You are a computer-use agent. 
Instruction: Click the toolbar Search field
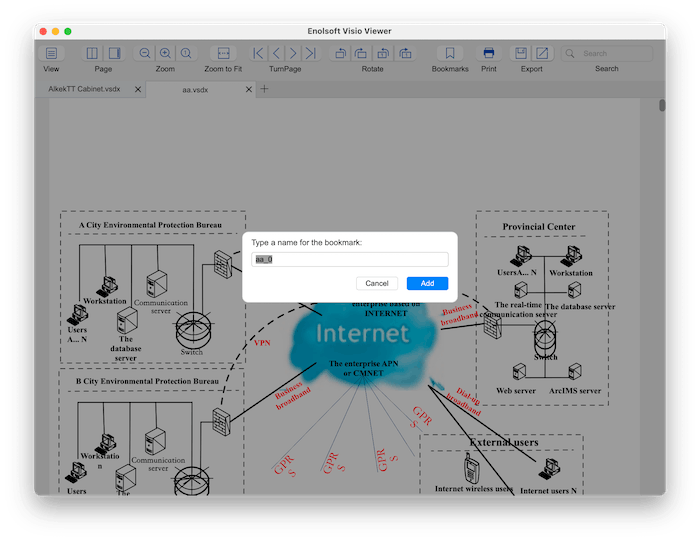[608, 53]
